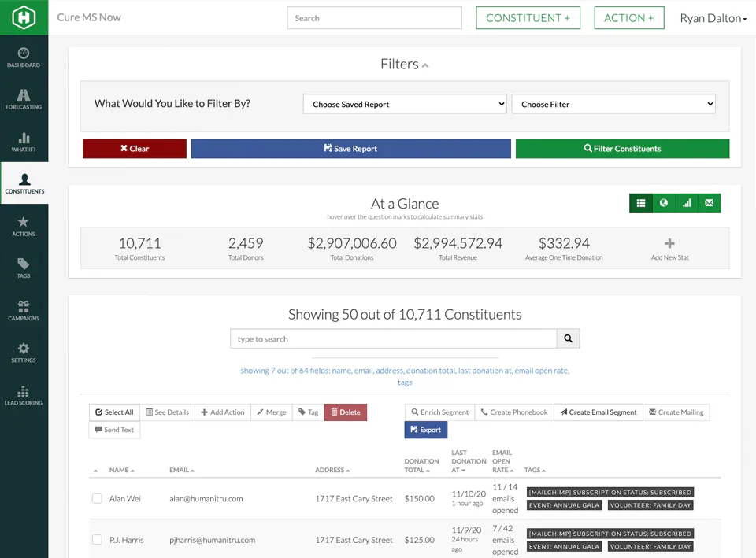
Task: Toggle Select All constituents
Action: coord(114,412)
